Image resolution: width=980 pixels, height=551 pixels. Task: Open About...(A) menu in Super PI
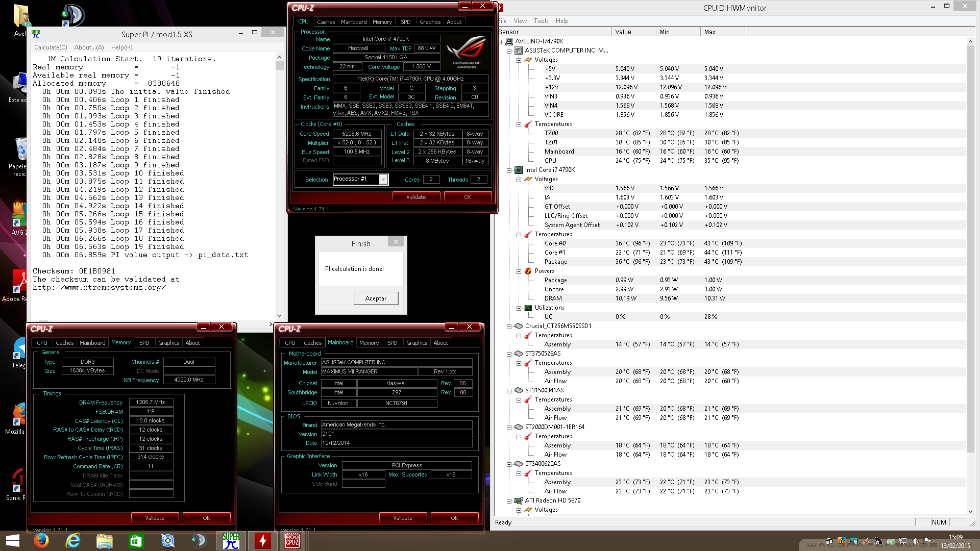pyautogui.click(x=89, y=47)
